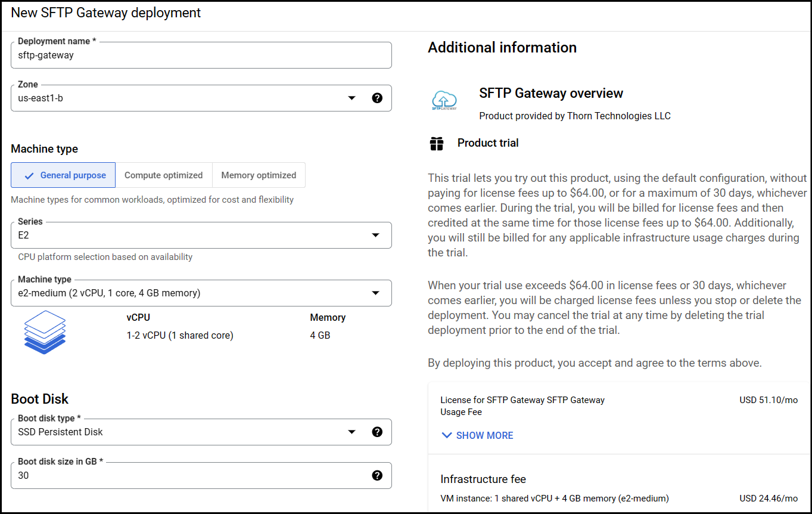Expand SHOW MORE license details

(477, 435)
